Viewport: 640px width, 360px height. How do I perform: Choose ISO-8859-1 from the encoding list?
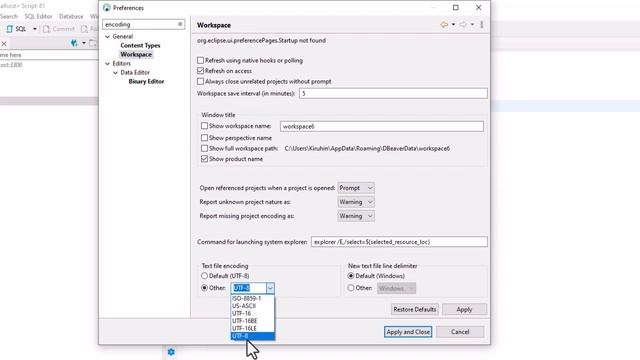(253, 298)
